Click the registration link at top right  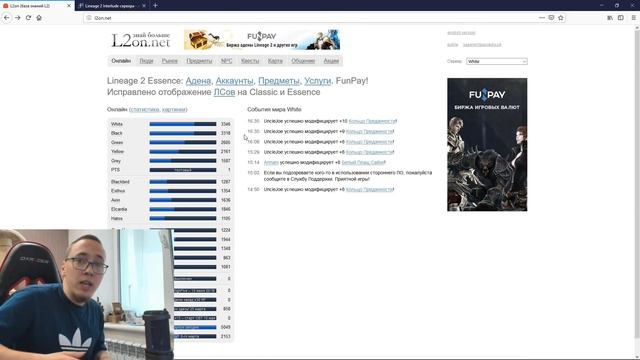tap(482, 44)
